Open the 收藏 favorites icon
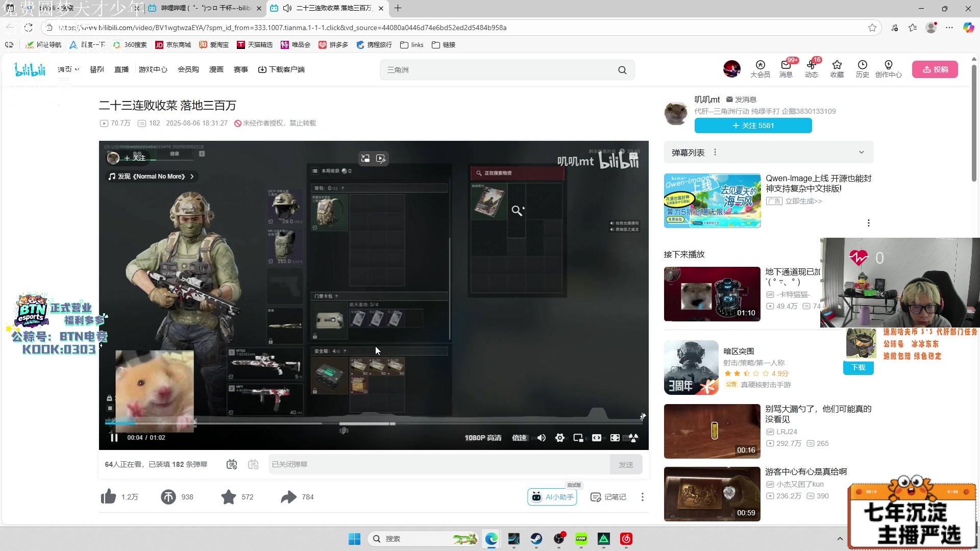 tap(837, 69)
